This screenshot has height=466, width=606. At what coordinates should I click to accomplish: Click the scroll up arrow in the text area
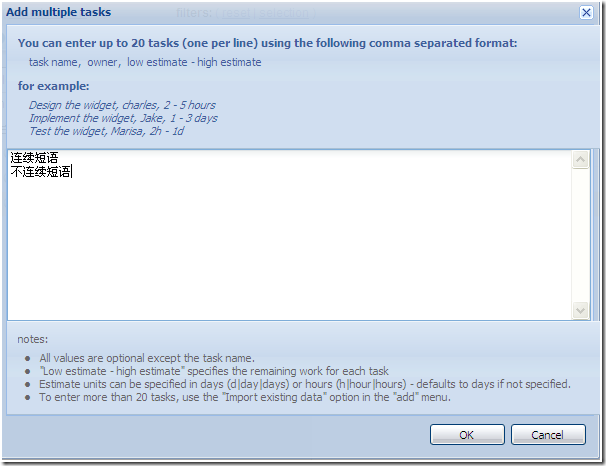pos(580,160)
